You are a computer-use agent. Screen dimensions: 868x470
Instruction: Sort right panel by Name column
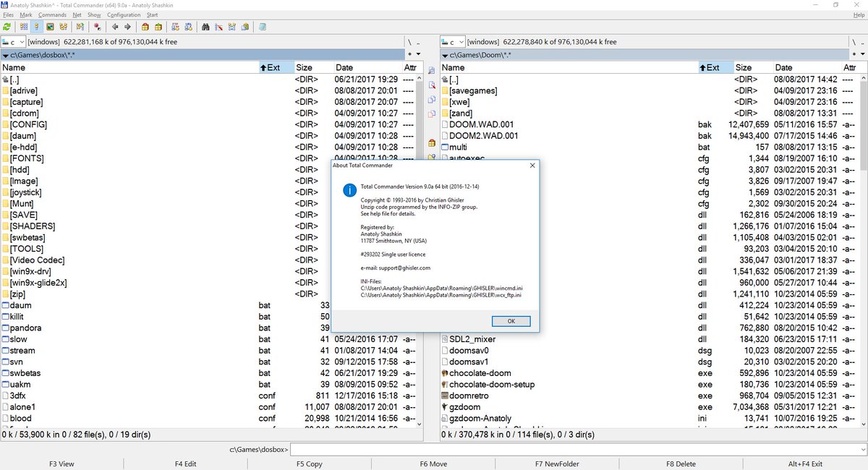[569, 67]
